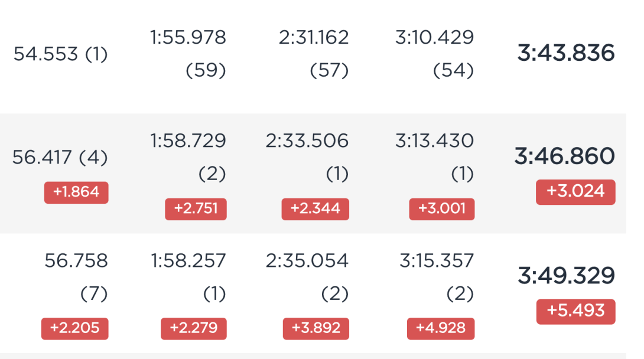Click the +3.001 gap badge

[442, 209]
